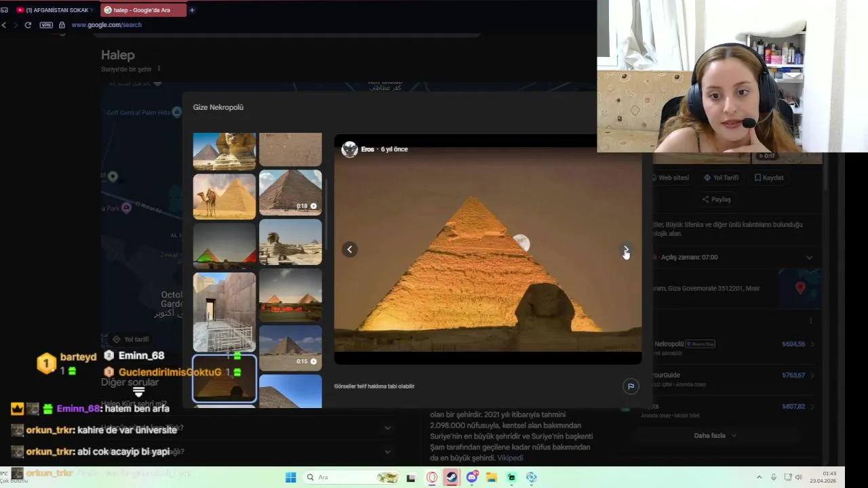Reload the current page
The width and height of the screenshot is (868, 488).
[28, 25]
